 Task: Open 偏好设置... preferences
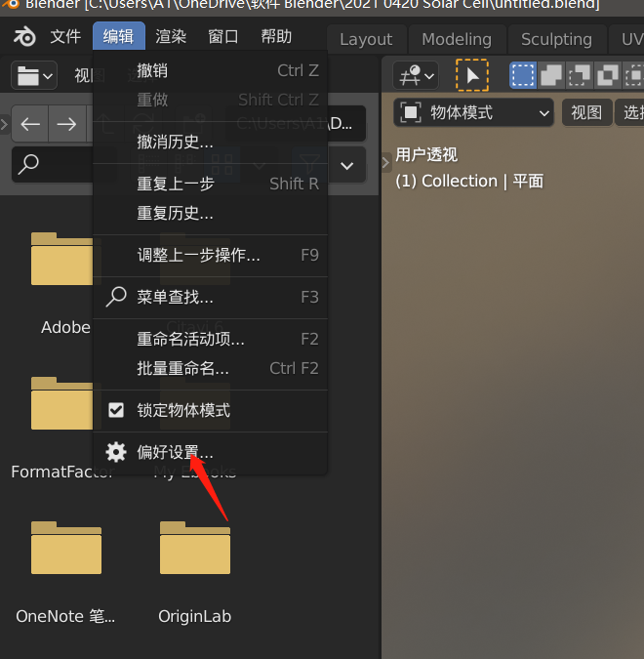click(210, 452)
